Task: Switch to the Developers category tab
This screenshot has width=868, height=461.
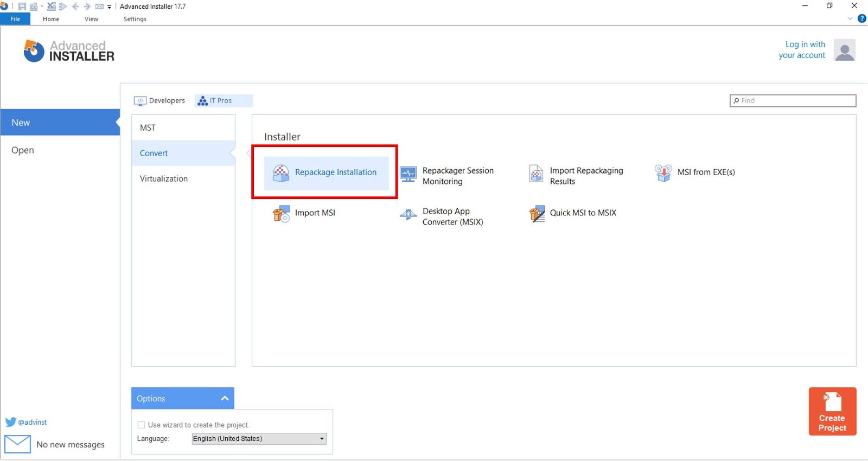Action: point(159,100)
